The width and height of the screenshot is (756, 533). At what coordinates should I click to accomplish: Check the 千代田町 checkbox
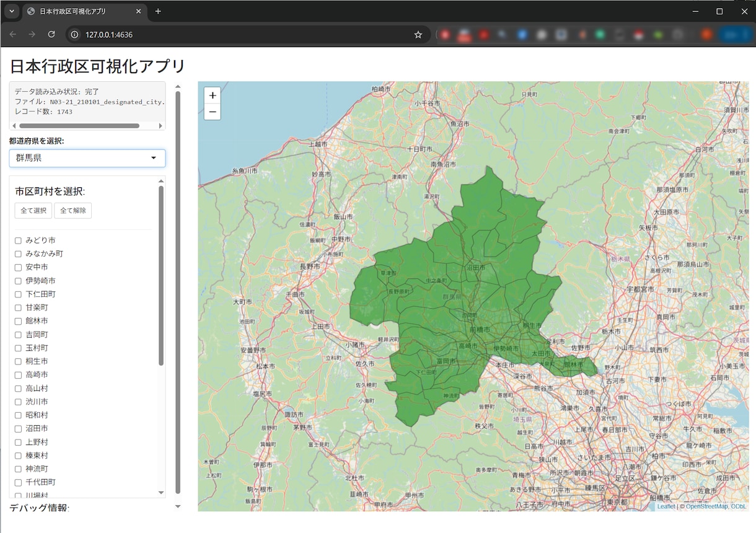coord(19,482)
